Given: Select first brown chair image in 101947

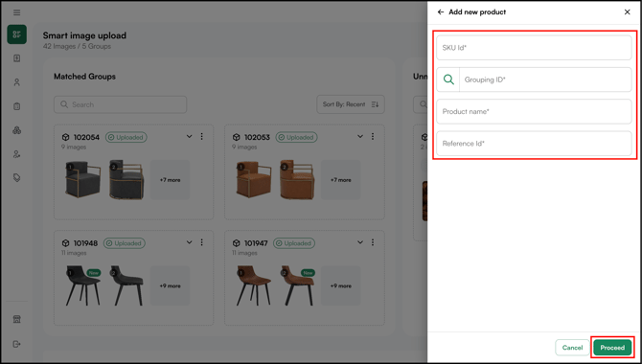Looking at the screenshot, I should coord(254,285).
